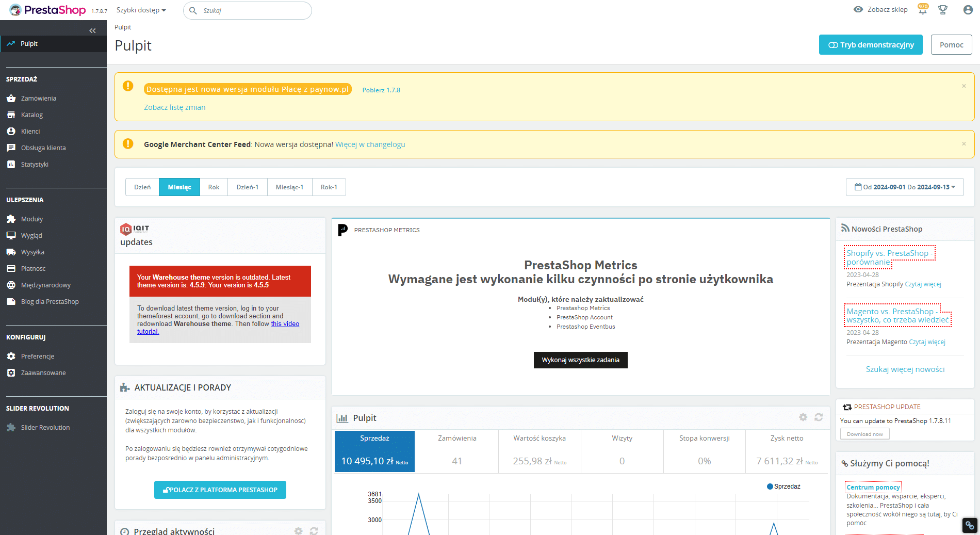Open the Magento vs. PrestaShop news link
Screen dimensions: 980x535
click(897, 316)
